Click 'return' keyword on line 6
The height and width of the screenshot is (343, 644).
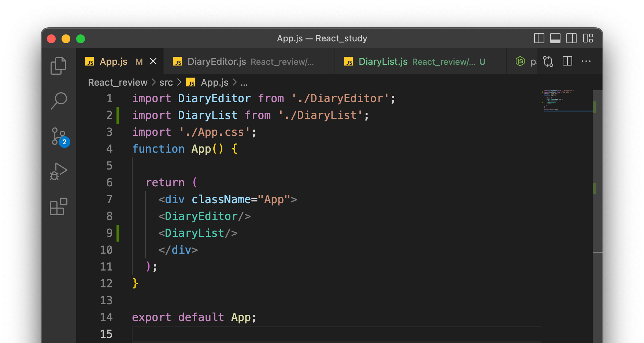[165, 182]
